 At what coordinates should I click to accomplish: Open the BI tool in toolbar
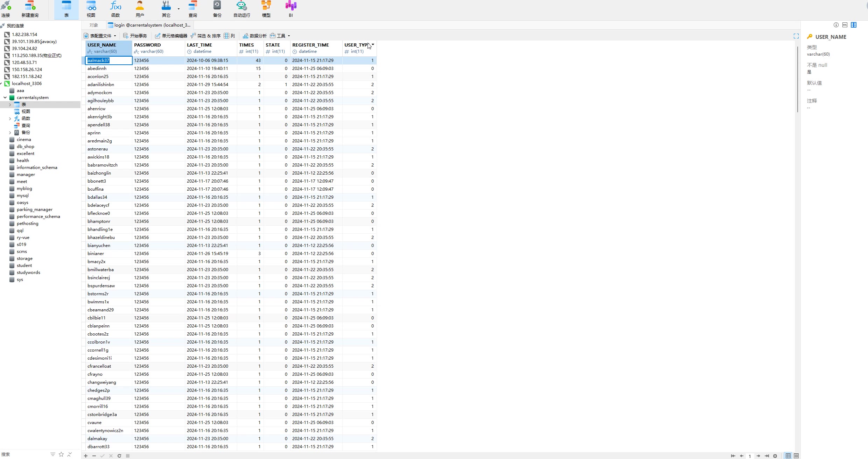click(x=290, y=9)
